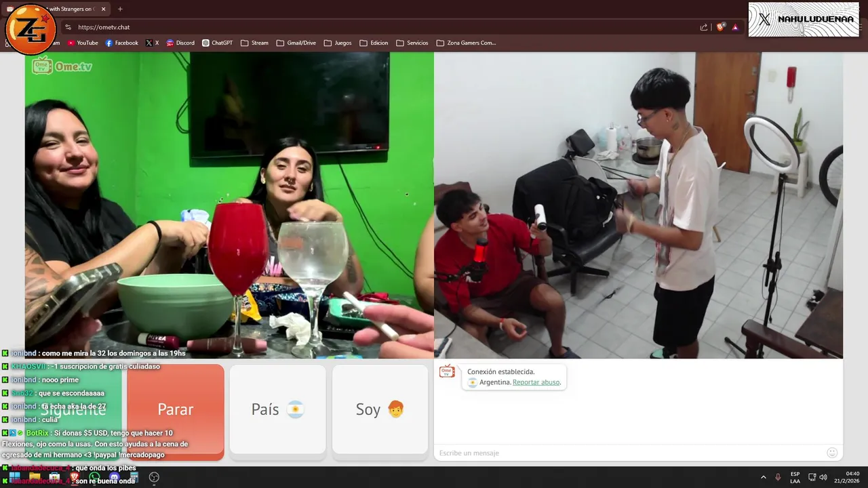868x488 pixels.
Task: Click the share page icon in the address bar
Action: tap(704, 27)
